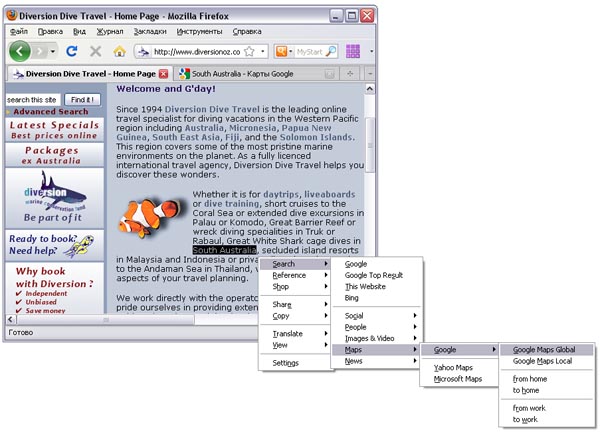Open the address bar URL dropdown arrow
The image size is (600, 432).
coord(263,51)
